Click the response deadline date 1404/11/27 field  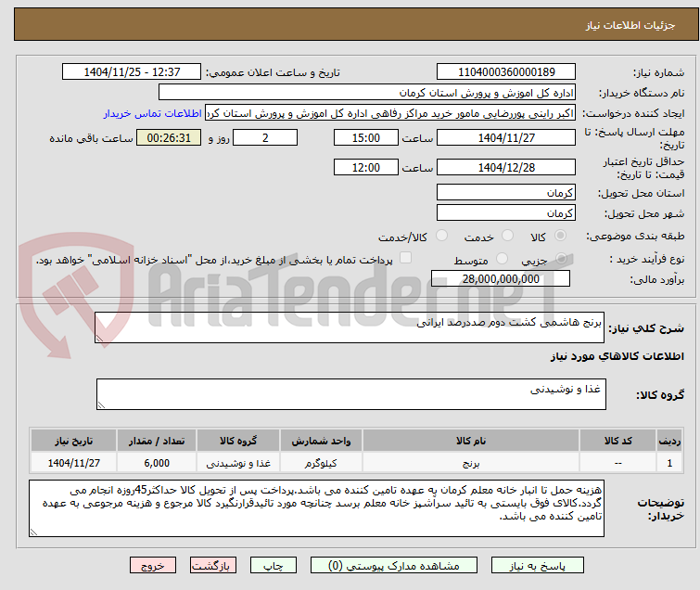point(506,137)
